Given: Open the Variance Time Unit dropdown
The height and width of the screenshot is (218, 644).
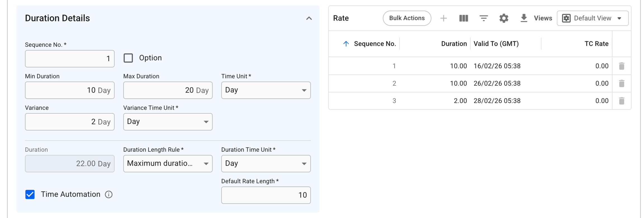Looking at the screenshot, I should click(x=168, y=122).
